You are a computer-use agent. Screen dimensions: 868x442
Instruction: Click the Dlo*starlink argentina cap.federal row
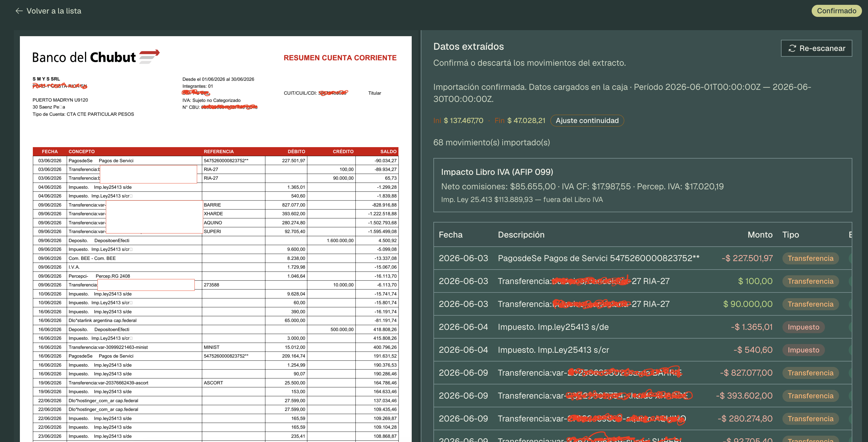point(216,320)
